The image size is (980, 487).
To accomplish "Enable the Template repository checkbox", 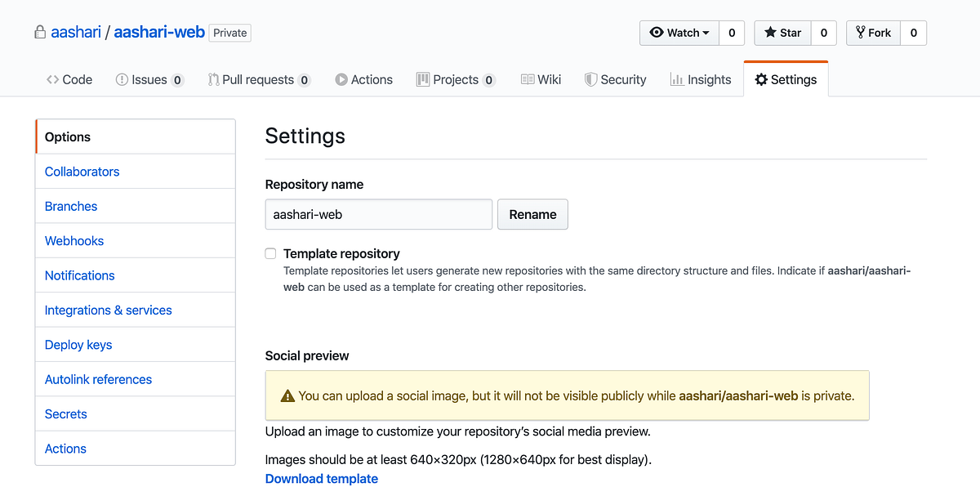I will pyautogui.click(x=270, y=253).
